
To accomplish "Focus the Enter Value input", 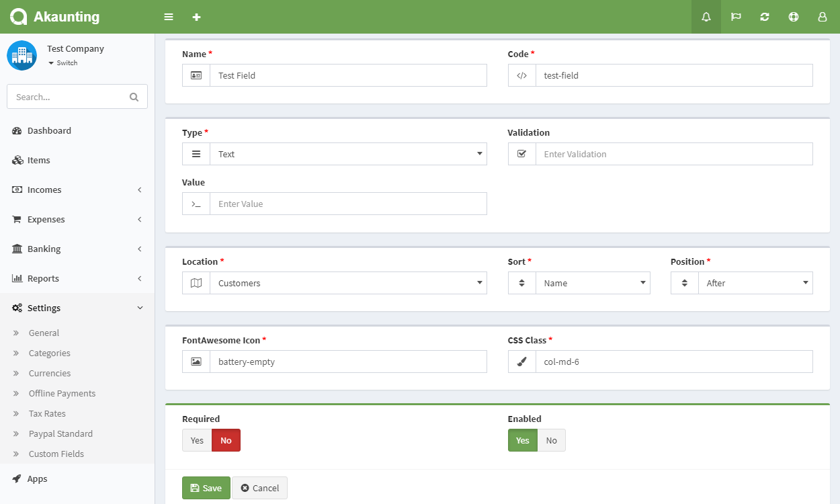I will [x=348, y=204].
